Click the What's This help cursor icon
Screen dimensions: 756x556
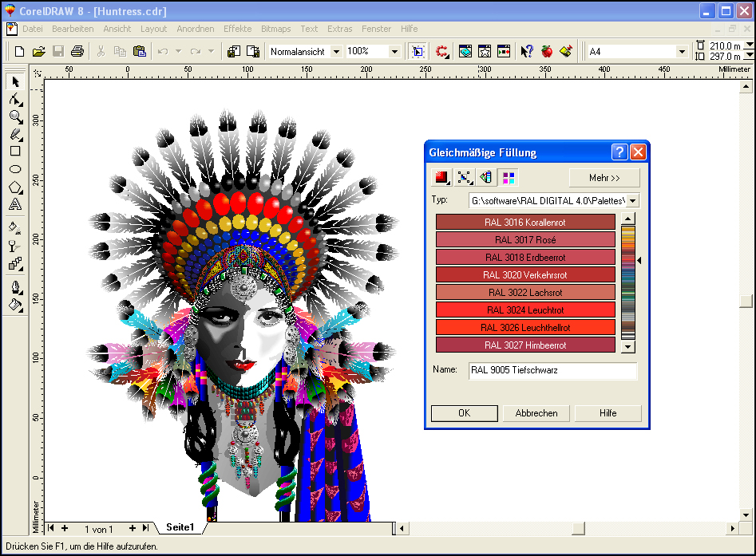pyautogui.click(x=527, y=51)
